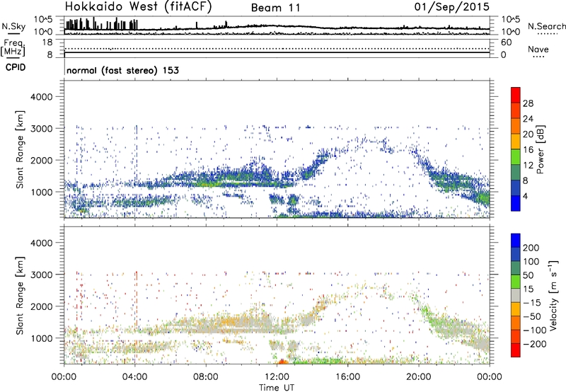Click the "200" Velocity color bar value
566x392 pixels.
coord(531,248)
